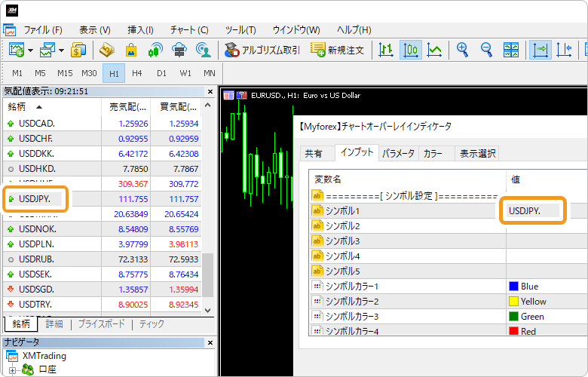Switch to line chart type
Screen dimensions: 588x377
434,50
